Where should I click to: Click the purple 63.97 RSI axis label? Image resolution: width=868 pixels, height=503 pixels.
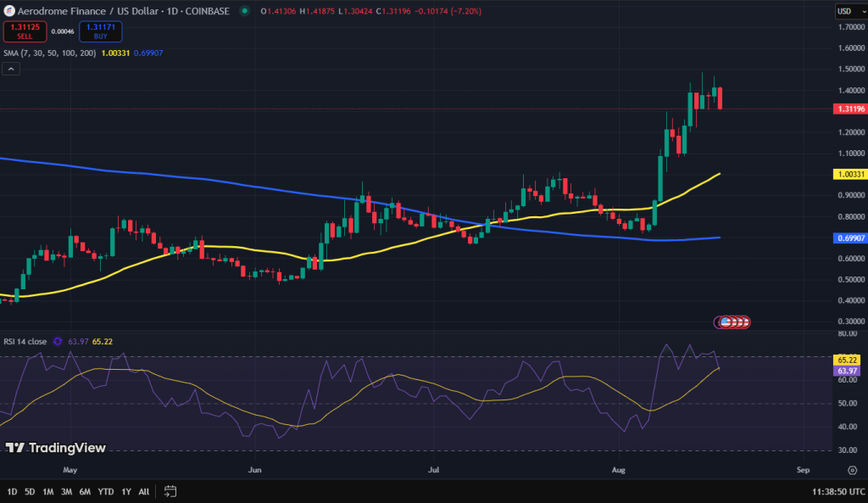point(847,372)
